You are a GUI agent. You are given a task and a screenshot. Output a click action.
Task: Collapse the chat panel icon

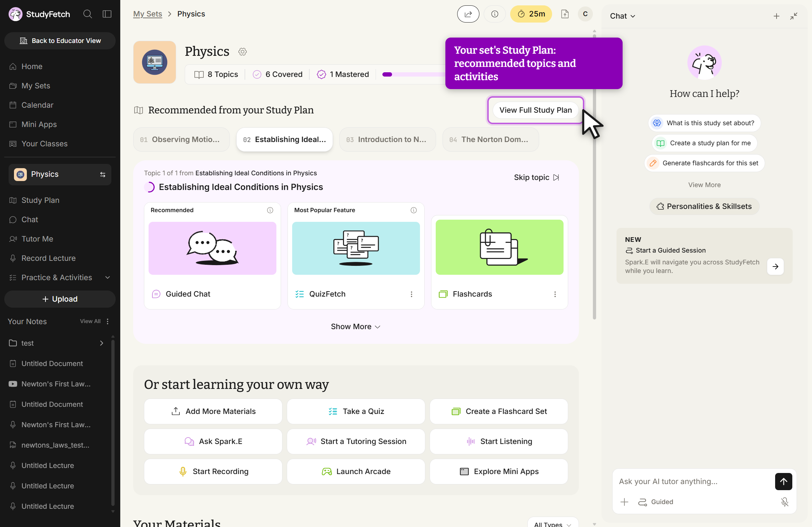(794, 16)
